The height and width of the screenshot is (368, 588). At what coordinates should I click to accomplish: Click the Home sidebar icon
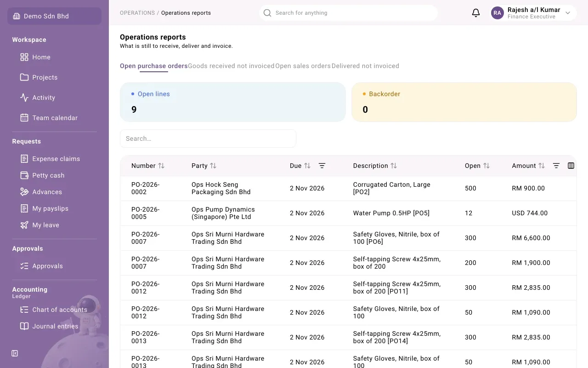24,57
